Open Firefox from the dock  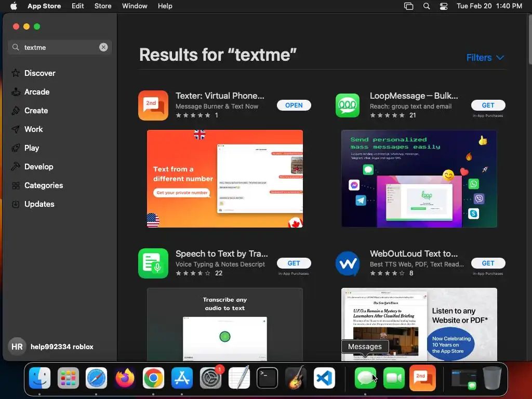[125, 378]
